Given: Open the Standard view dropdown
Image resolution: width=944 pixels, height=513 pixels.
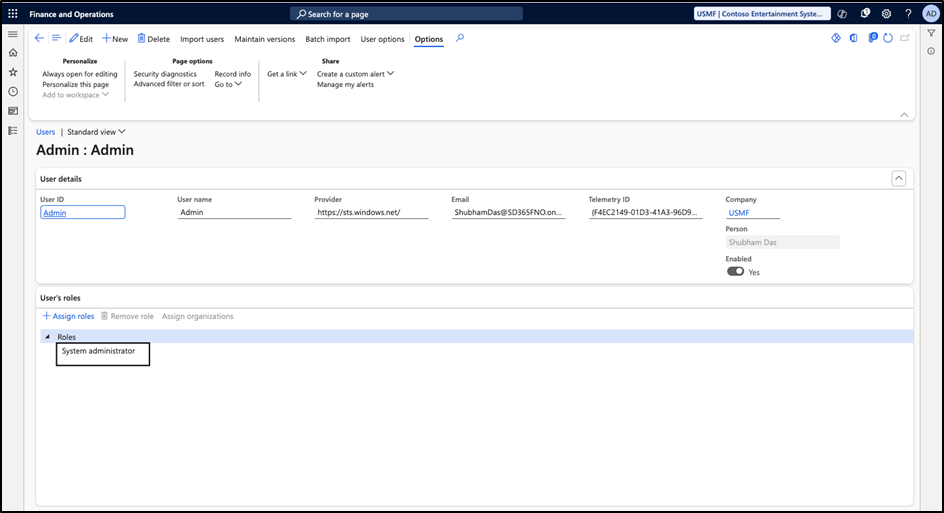Looking at the screenshot, I should 96,132.
